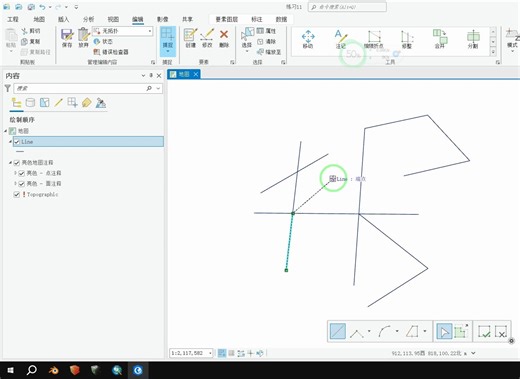Uncheck the Topographic layer checkbox
This screenshot has width=520, height=379.
tap(17, 194)
